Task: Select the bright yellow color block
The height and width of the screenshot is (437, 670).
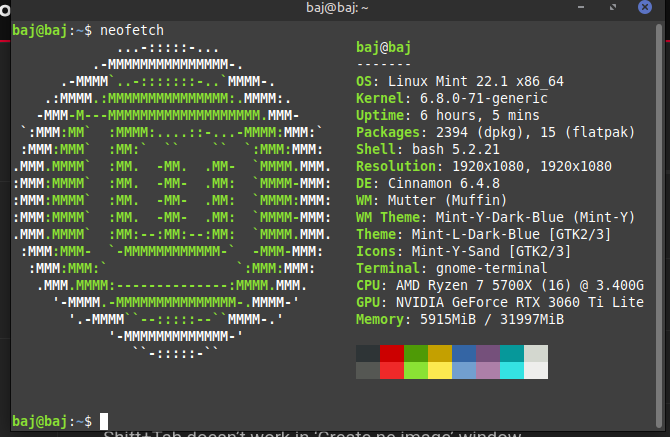Action: (x=439, y=370)
